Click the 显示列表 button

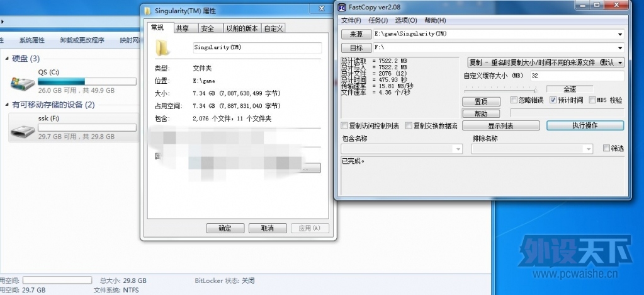coord(500,125)
